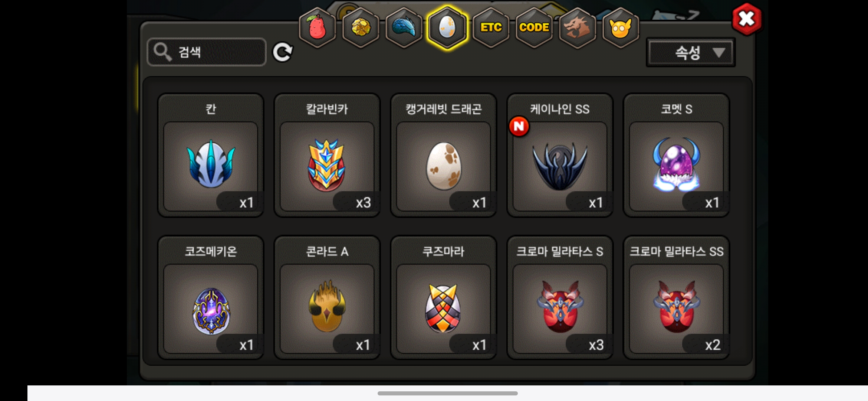
Task: Click the refresh arrow beside search
Action: click(x=283, y=52)
